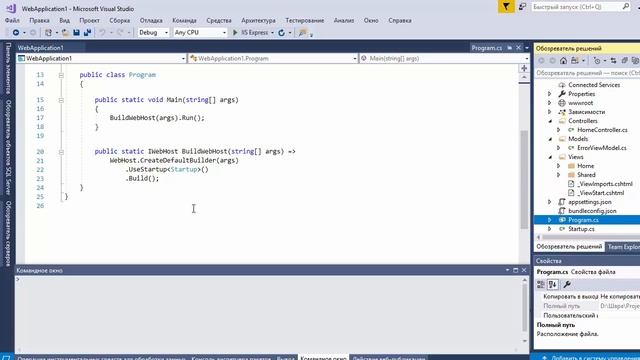Pin the Program.cs tab
Image resolution: width=640 pixels, height=360 pixels.
coord(509,48)
